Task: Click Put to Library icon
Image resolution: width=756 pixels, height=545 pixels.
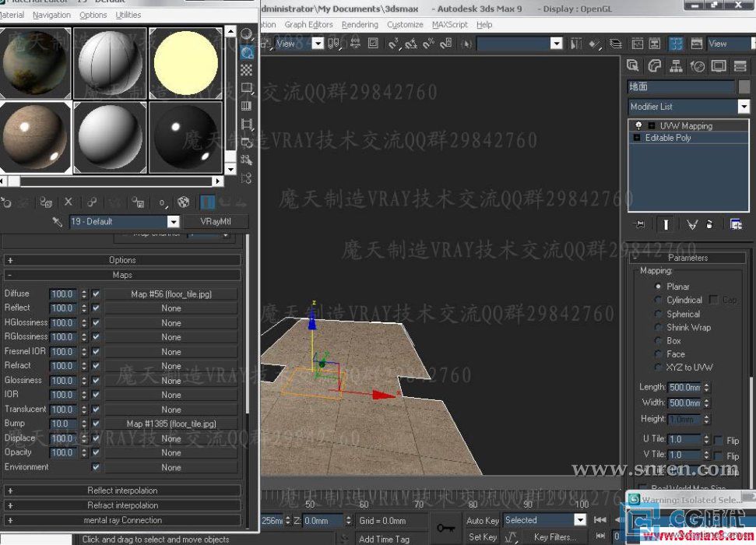Action: click(x=138, y=202)
